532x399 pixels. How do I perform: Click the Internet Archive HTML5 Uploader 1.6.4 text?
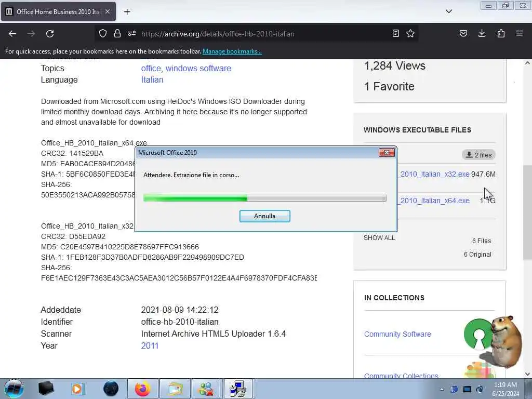pyautogui.click(x=214, y=334)
